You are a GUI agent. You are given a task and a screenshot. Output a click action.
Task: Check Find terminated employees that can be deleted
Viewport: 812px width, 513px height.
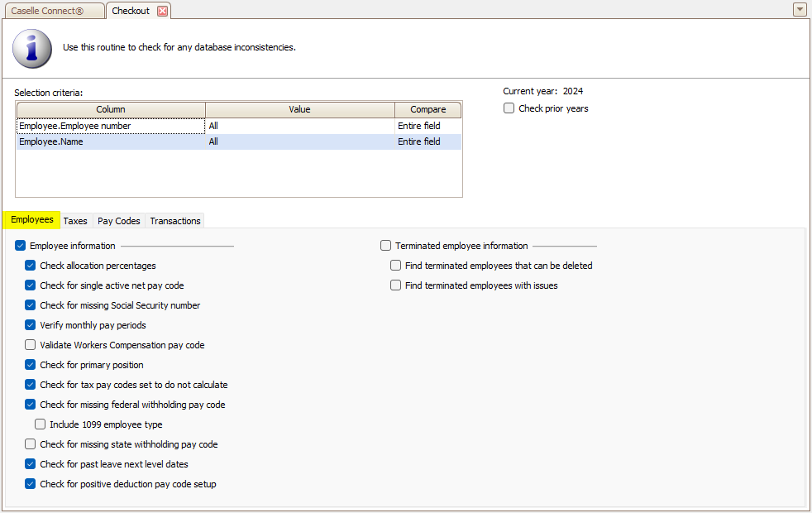coord(395,266)
